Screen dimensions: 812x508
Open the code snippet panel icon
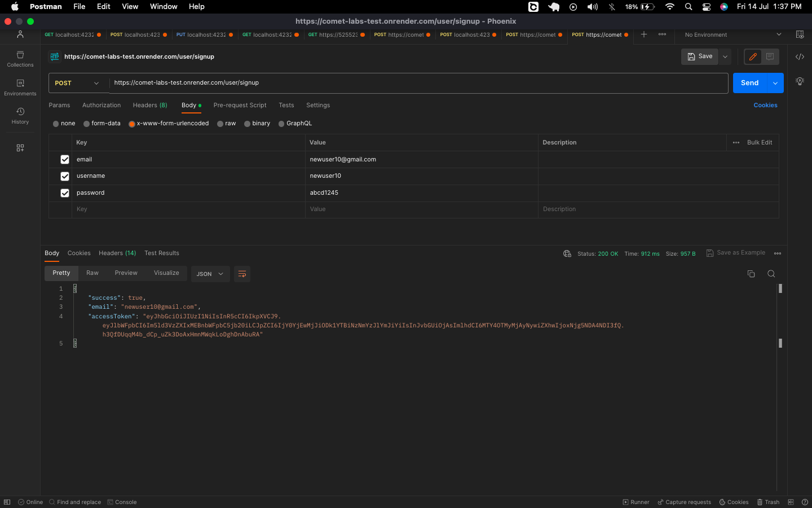[x=800, y=56]
